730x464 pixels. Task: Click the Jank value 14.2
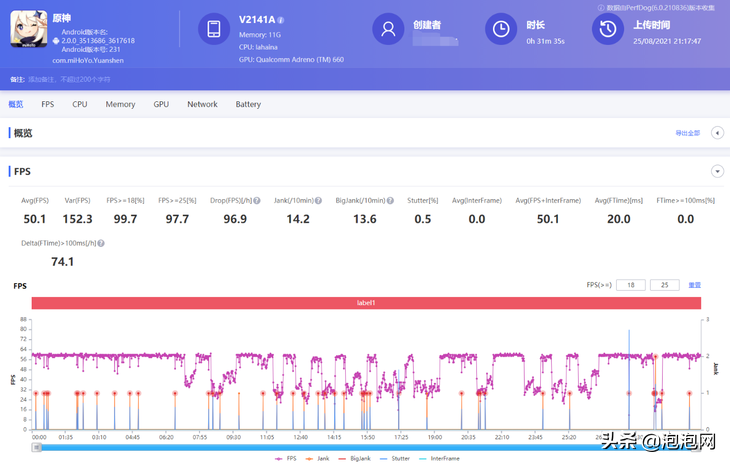(298, 219)
